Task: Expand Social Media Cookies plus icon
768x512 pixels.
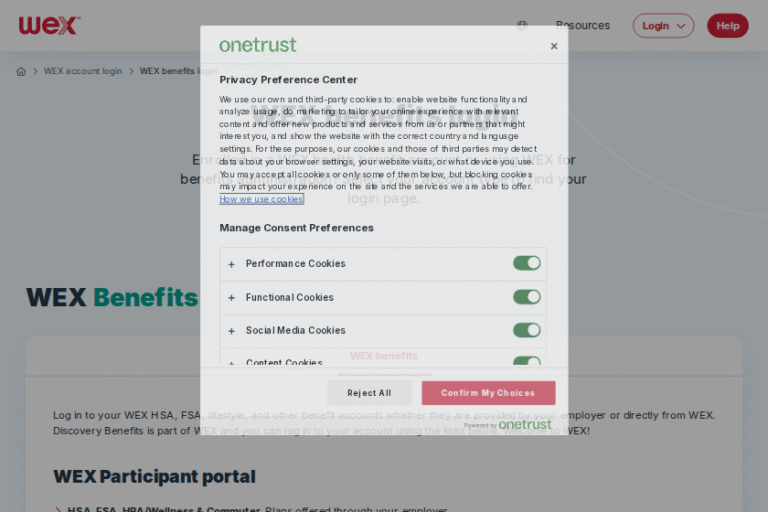Action: 232,331
